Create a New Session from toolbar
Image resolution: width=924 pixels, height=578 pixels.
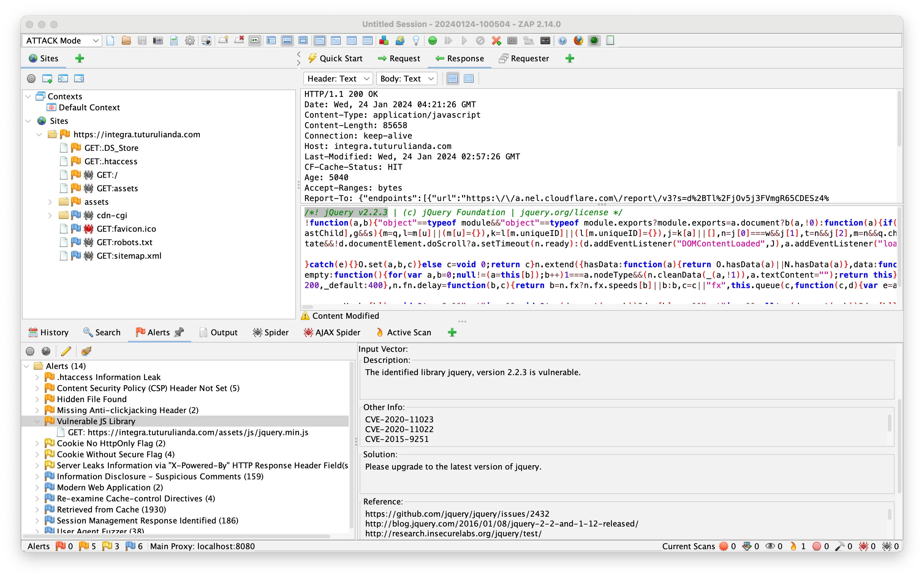110,40
